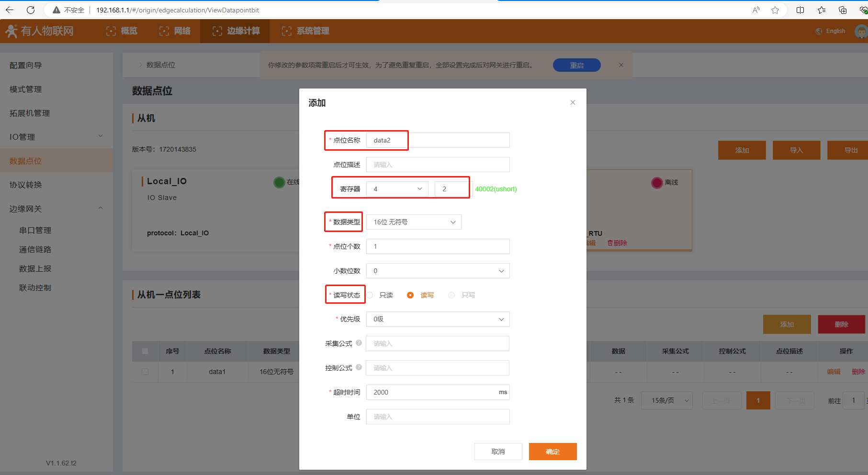868x475 pixels.
Task: Tick the select-all checkbox in table header
Action: coord(145,351)
